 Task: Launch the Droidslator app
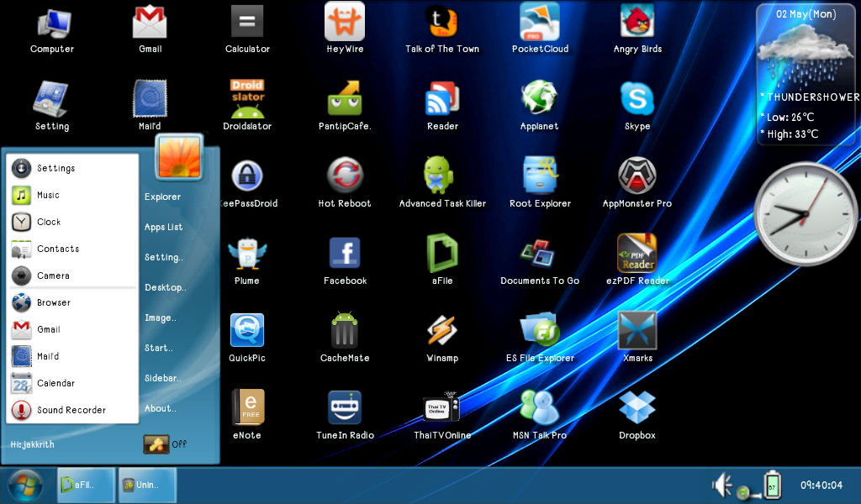click(x=247, y=99)
